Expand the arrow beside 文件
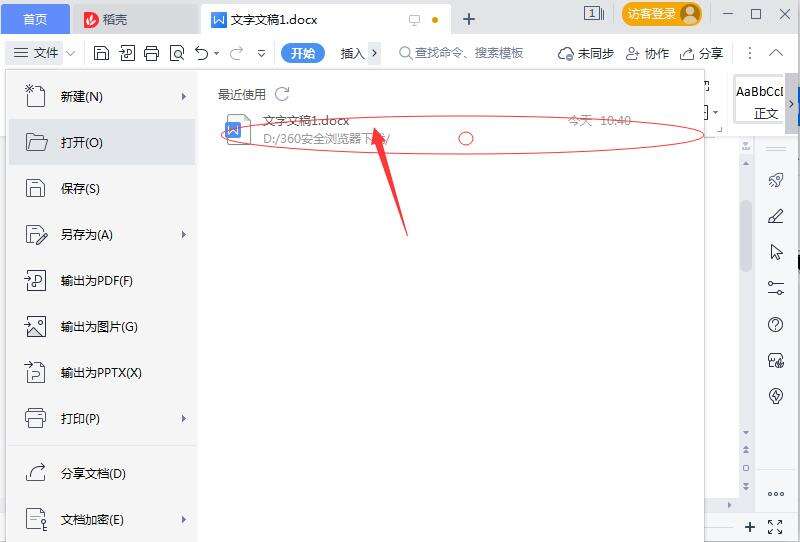The height and width of the screenshot is (542, 800). tap(71, 53)
